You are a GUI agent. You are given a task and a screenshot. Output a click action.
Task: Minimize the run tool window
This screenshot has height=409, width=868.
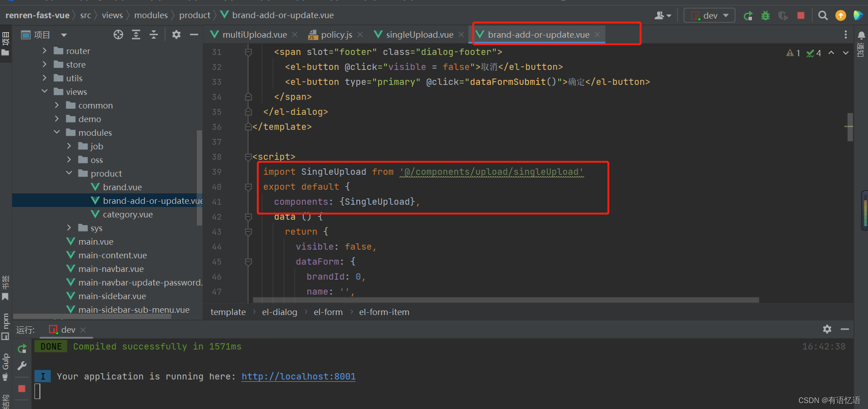[x=845, y=329]
